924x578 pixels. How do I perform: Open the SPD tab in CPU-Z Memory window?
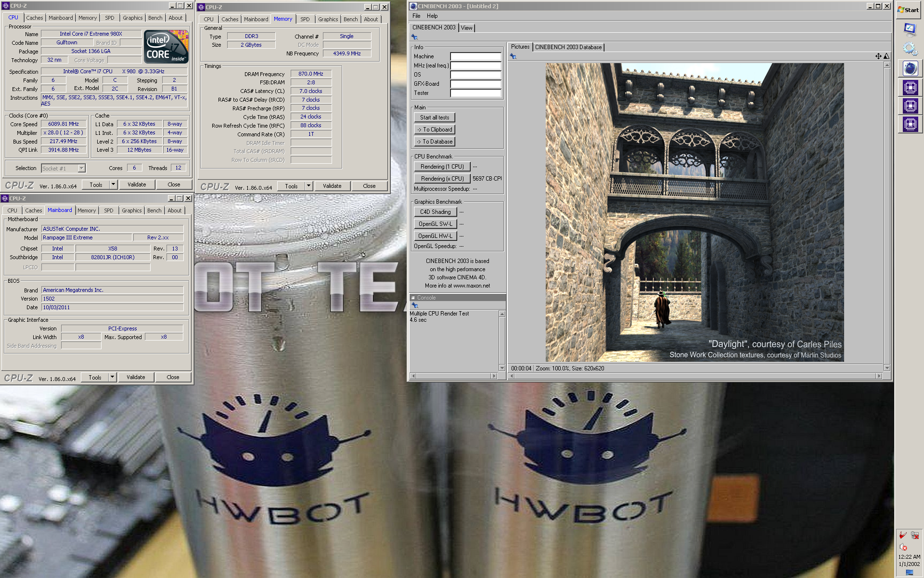[305, 19]
